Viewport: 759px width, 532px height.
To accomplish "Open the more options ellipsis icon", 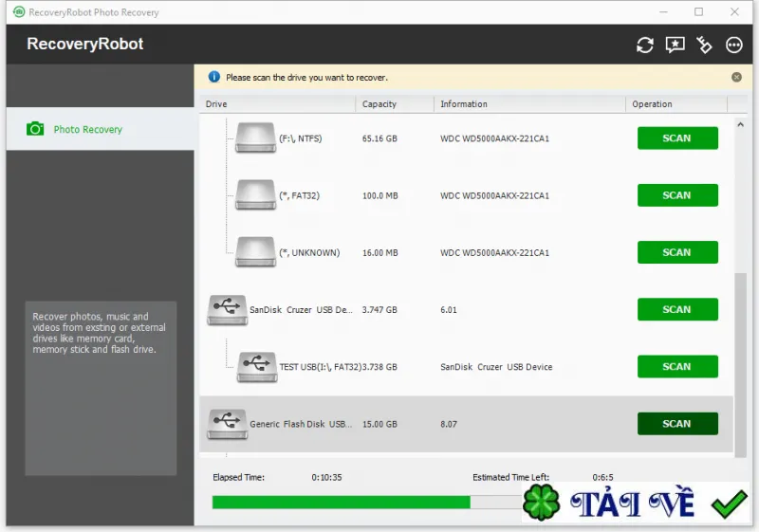I will pyautogui.click(x=733, y=45).
